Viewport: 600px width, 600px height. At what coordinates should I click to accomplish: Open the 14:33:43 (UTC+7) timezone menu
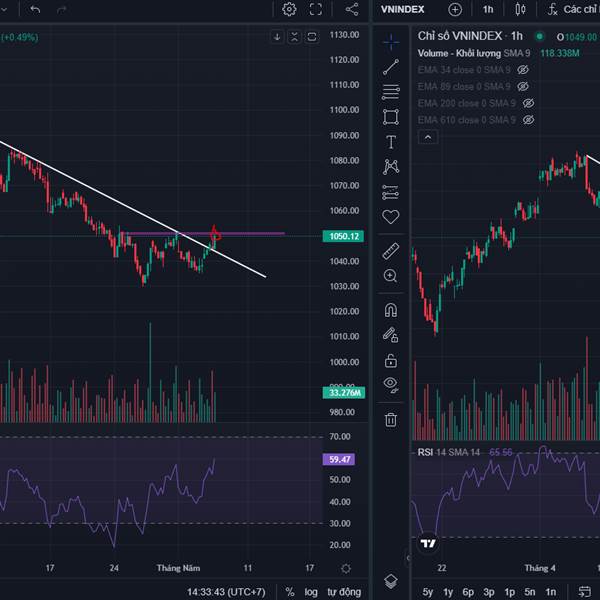pyautogui.click(x=226, y=592)
